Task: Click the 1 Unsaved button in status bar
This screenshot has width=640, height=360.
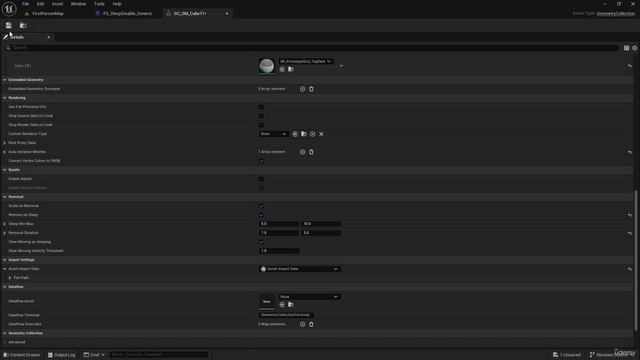Action: 567,355
